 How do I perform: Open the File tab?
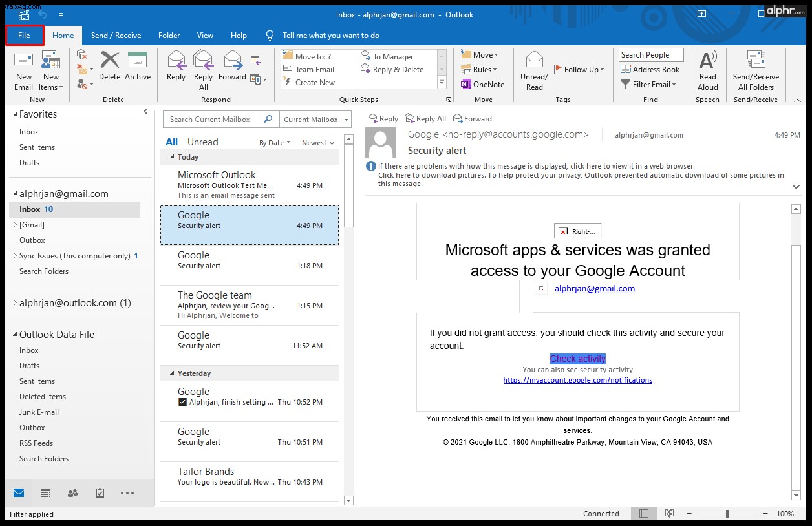click(x=25, y=36)
